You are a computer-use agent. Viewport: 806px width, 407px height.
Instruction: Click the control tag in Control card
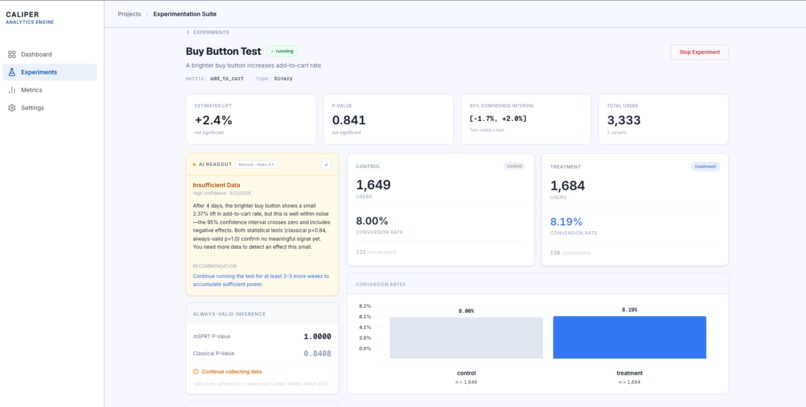click(515, 166)
